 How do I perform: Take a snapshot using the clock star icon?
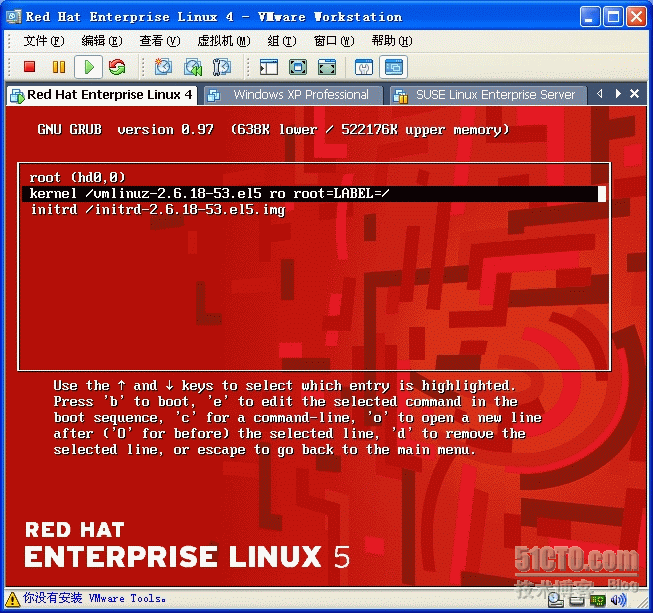click(163, 67)
